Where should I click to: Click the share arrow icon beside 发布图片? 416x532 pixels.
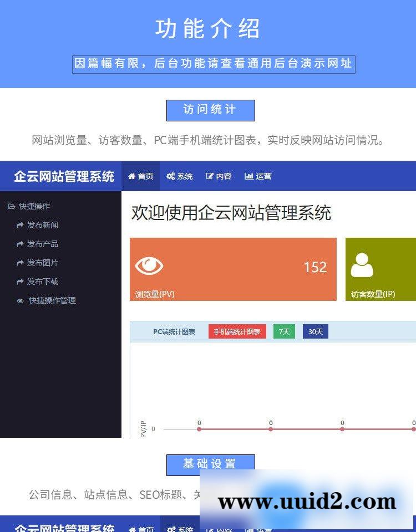click(x=21, y=263)
